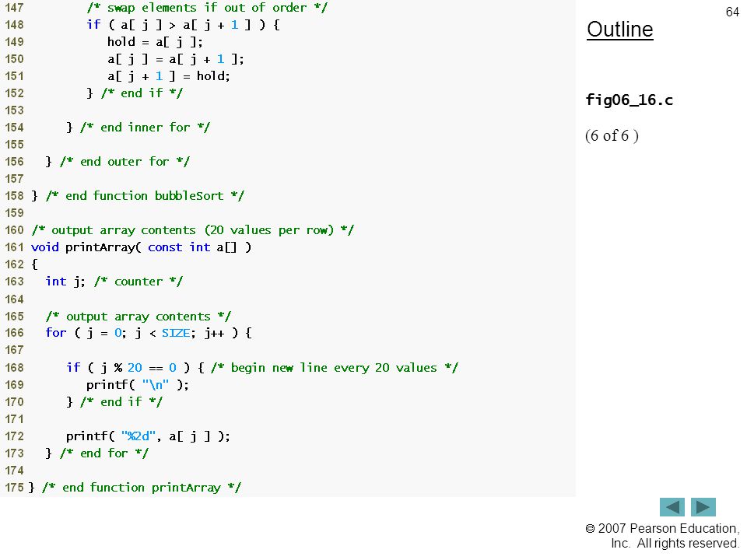Select the 'end function printArray' comment

pos(142,488)
